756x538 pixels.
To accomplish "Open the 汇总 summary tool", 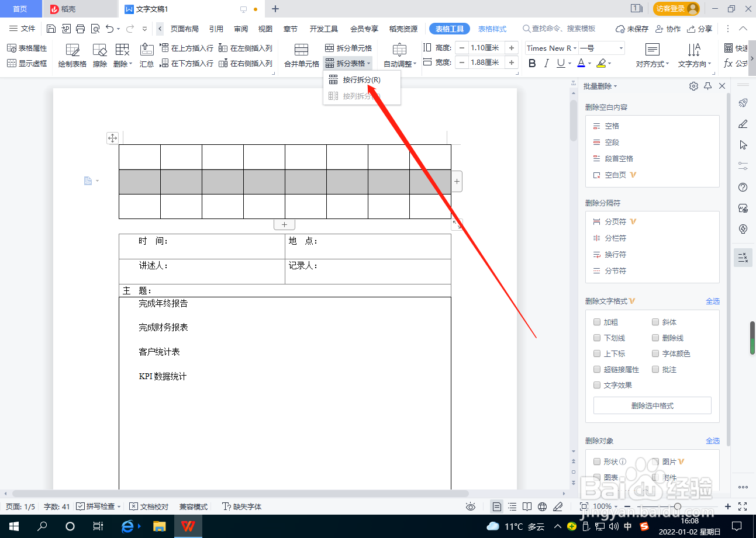I will click(x=147, y=55).
